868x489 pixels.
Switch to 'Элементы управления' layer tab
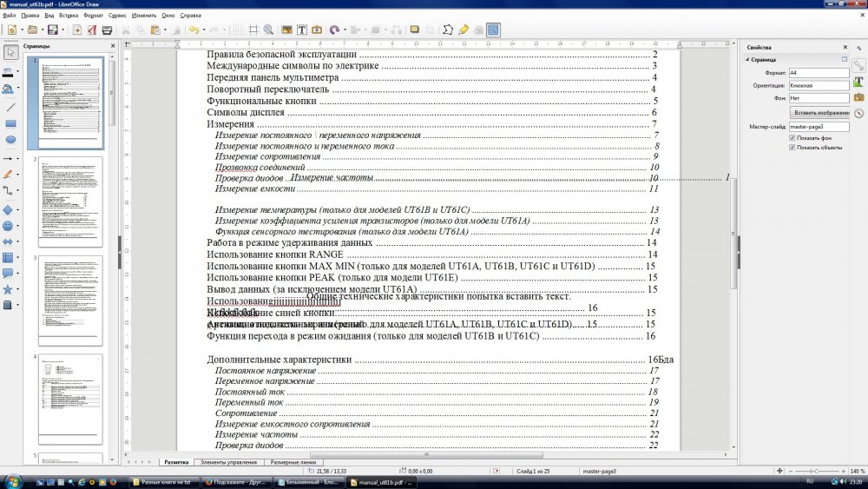228,462
